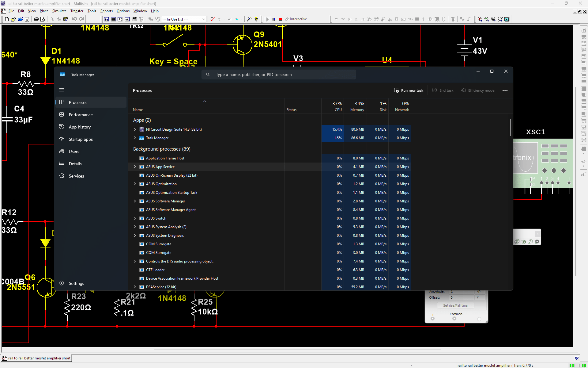
Task: Open the hamburger navigation menu in Task Manager
Action: click(x=62, y=90)
